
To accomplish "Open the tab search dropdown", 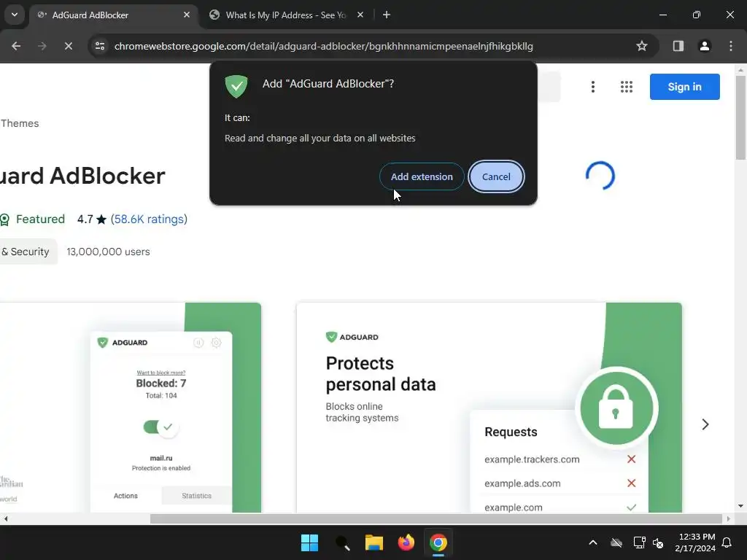I will [x=15, y=15].
